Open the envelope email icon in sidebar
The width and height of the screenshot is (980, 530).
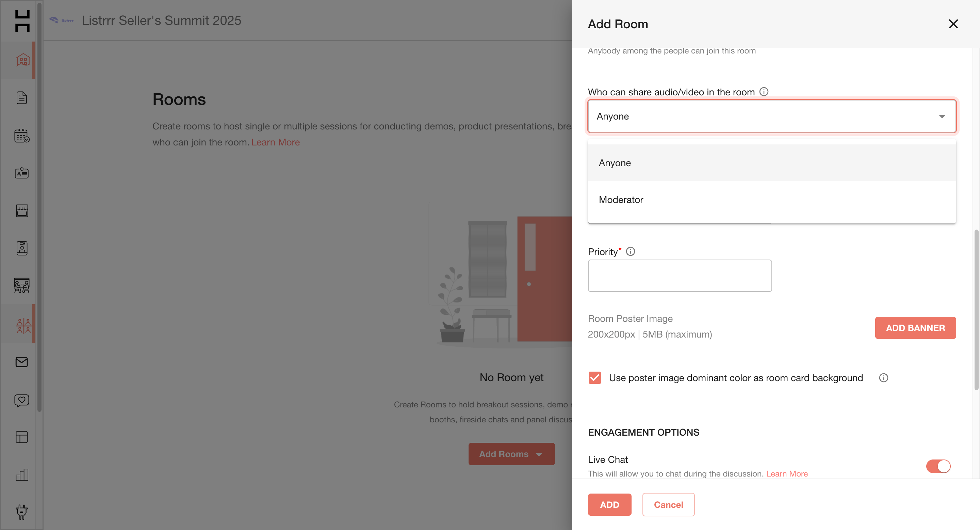[22, 362]
